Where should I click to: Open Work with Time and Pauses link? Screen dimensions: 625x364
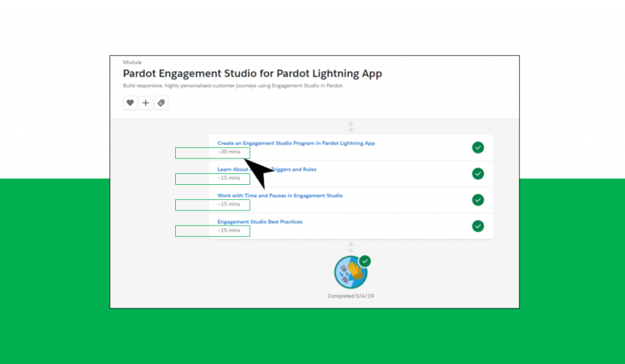pyautogui.click(x=280, y=196)
